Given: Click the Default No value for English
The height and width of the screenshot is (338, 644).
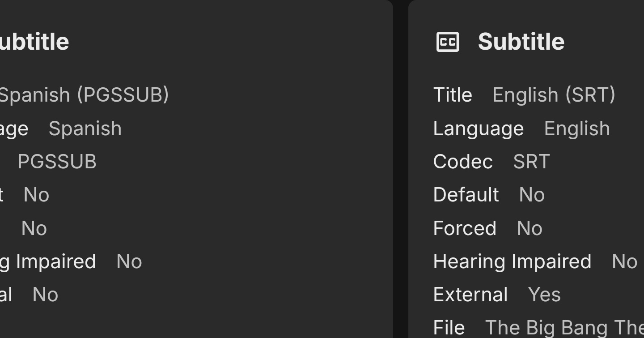Looking at the screenshot, I should pos(532,195).
